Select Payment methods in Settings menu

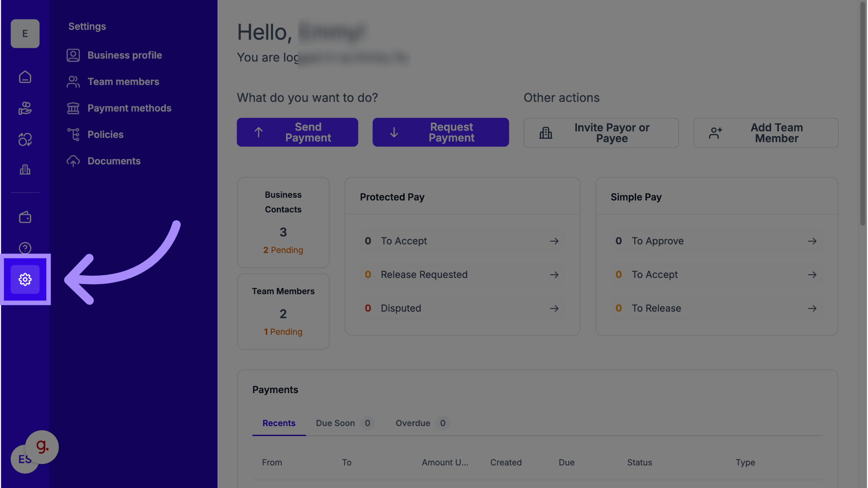coord(129,108)
